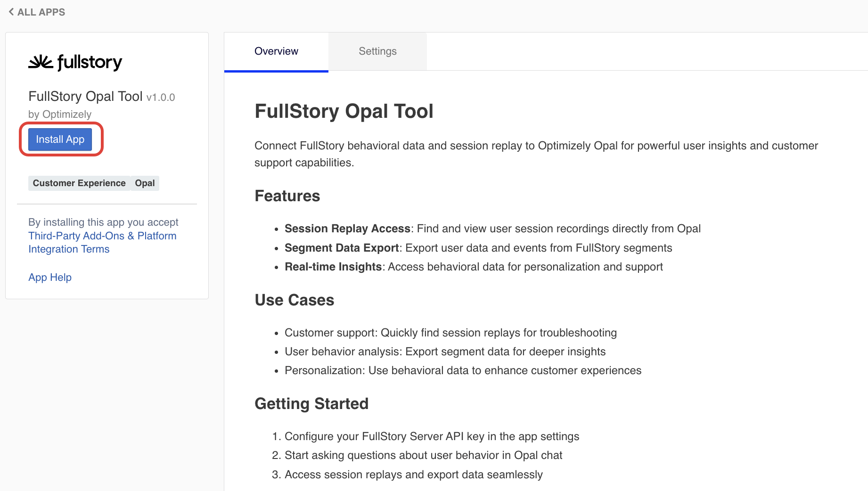Viewport: 868px width, 491px height.
Task: Click the 'Configure your FullStory Server API key' step
Action: tap(432, 436)
